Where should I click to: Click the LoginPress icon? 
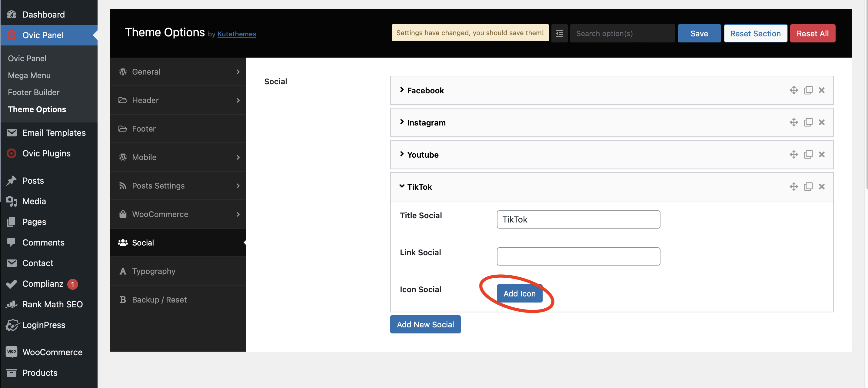tap(12, 325)
